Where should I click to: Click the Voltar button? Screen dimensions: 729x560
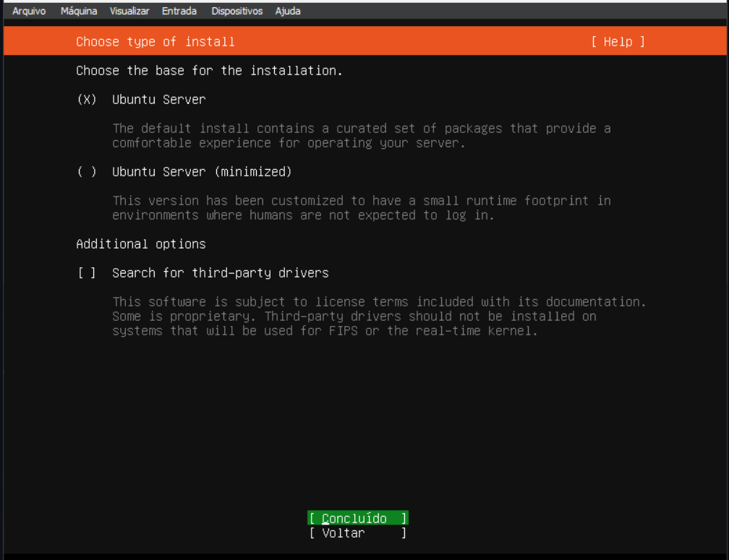(357, 533)
